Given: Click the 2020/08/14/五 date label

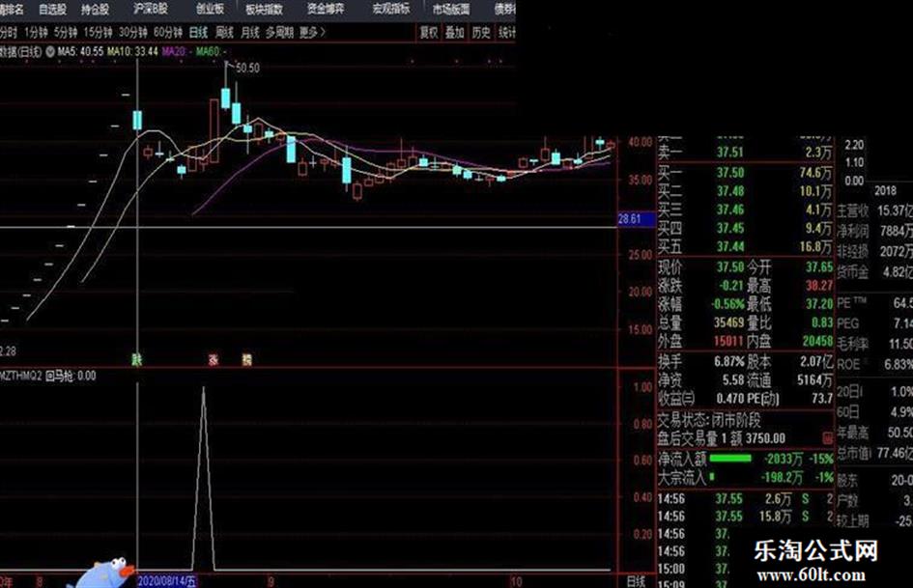Looking at the screenshot, I should 167,581.
